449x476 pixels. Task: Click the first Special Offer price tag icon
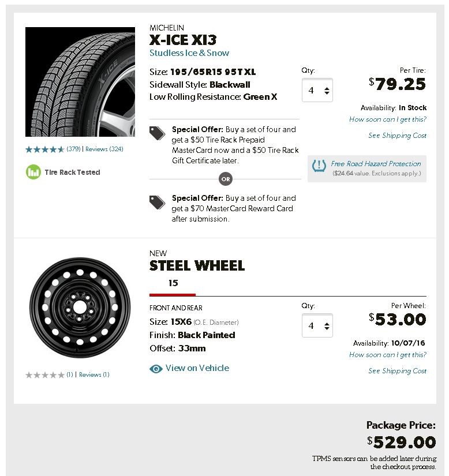tap(157, 133)
